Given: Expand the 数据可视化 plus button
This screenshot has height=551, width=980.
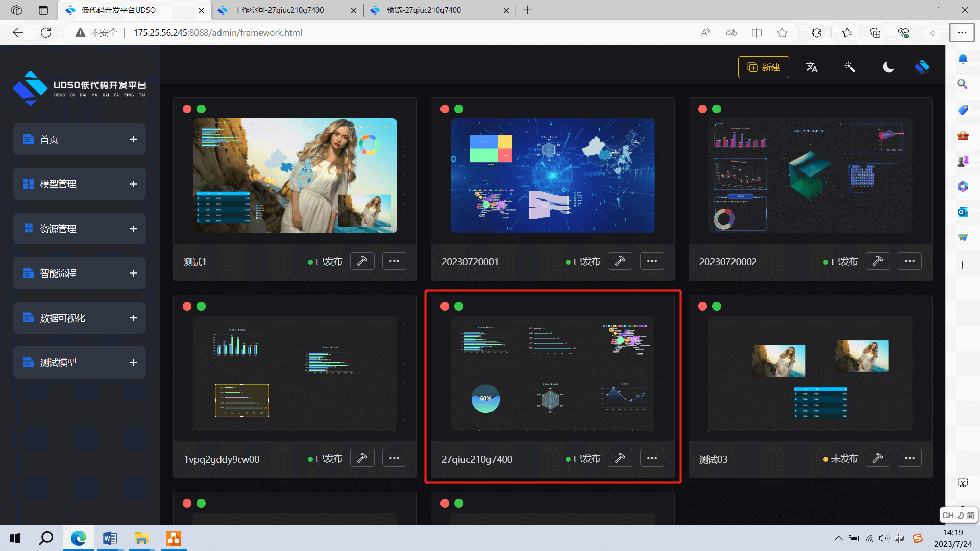Looking at the screenshot, I should tap(133, 318).
